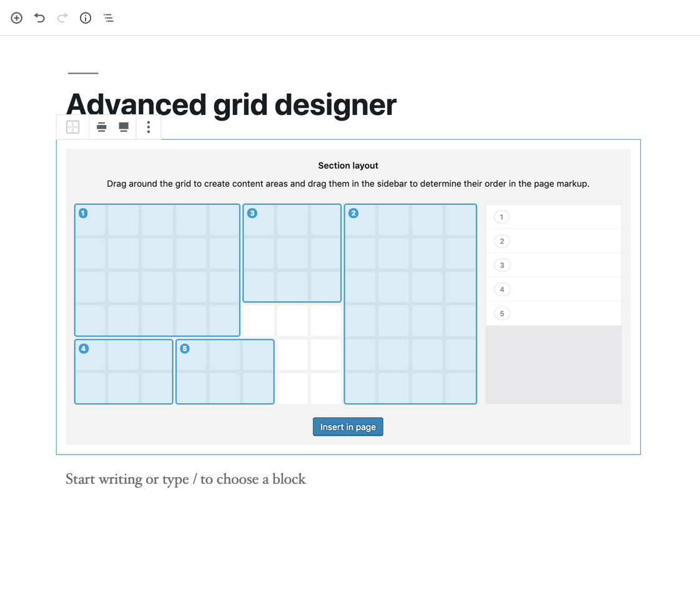700x590 pixels.
Task: Open the block's more options menu
Action: 149,127
